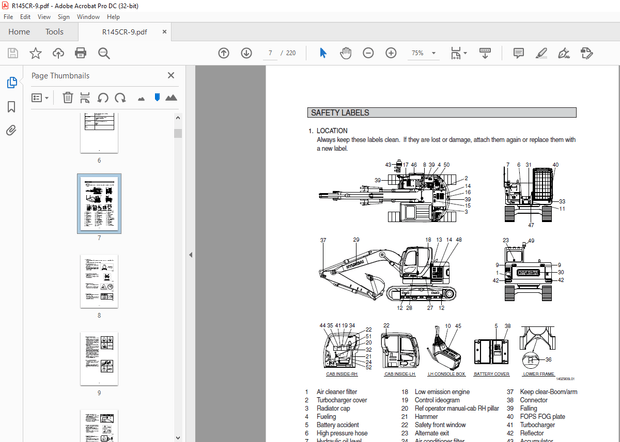Open the File menu
The height and width of the screenshot is (442, 620).
pyautogui.click(x=8, y=17)
